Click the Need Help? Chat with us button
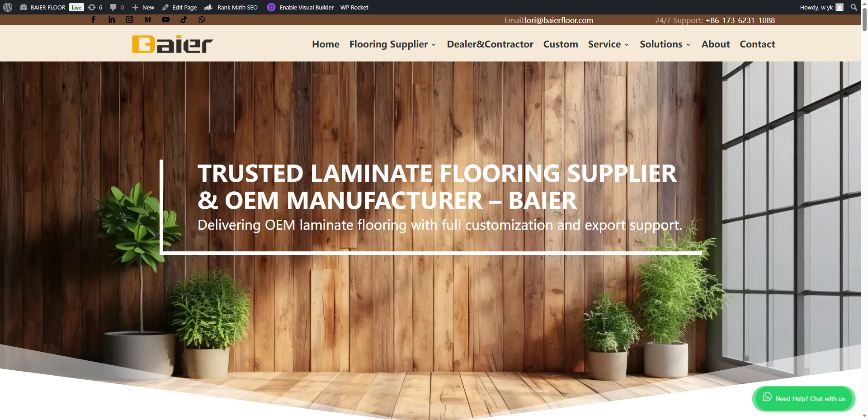This screenshot has width=868, height=420. pos(804,399)
